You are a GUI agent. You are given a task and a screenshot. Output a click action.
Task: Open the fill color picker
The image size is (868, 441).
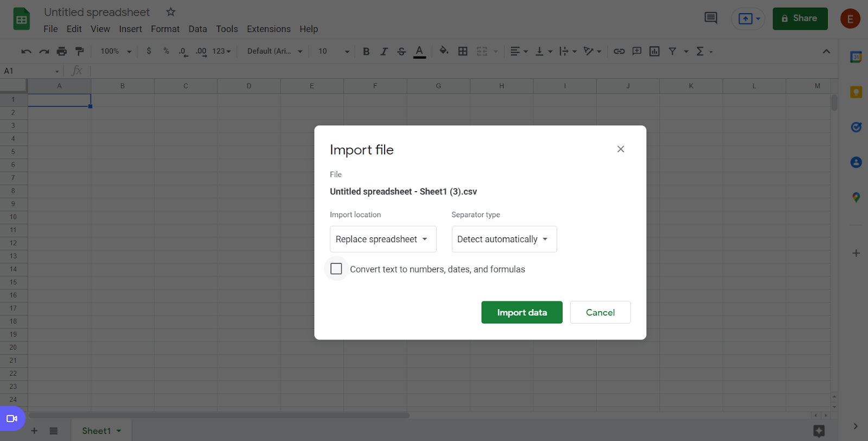pyautogui.click(x=444, y=51)
